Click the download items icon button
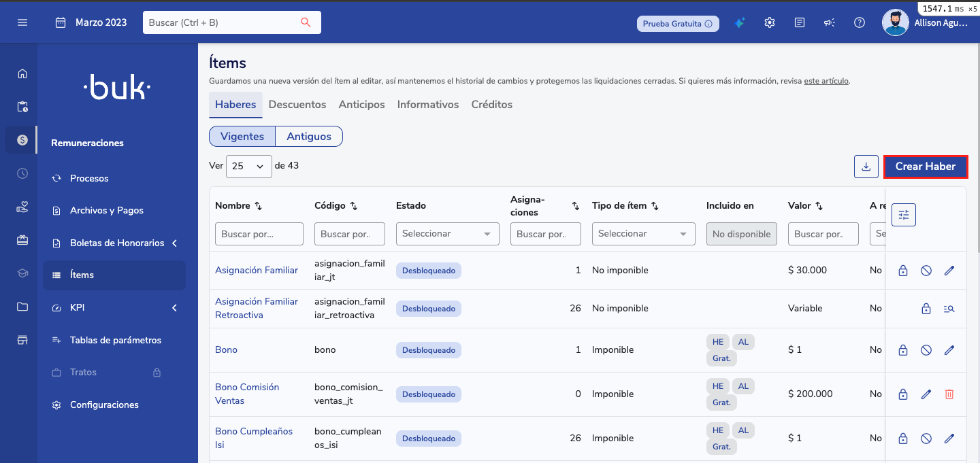 click(866, 167)
